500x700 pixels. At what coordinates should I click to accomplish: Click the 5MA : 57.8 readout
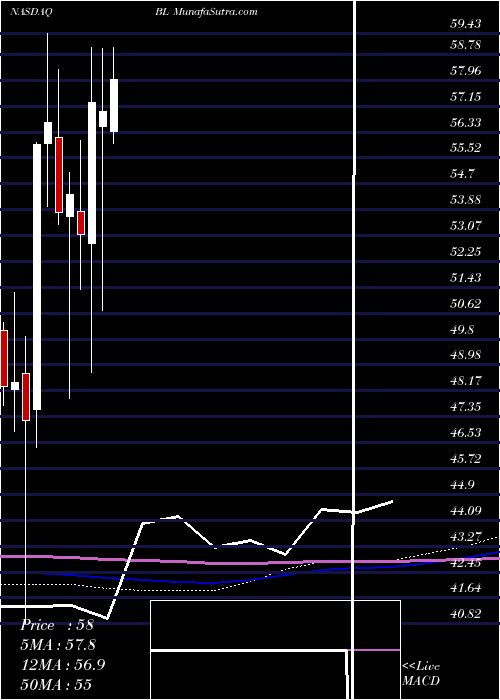tap(58, 645)
